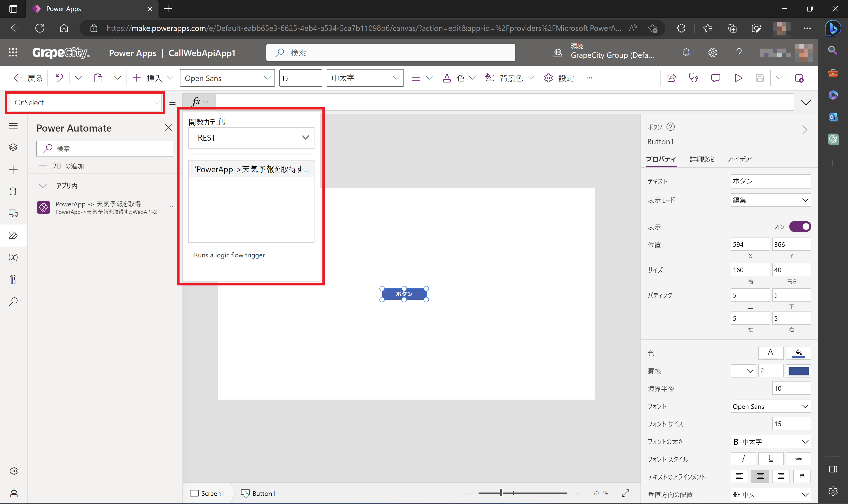Open the share app icon

[x=672, y=78]
